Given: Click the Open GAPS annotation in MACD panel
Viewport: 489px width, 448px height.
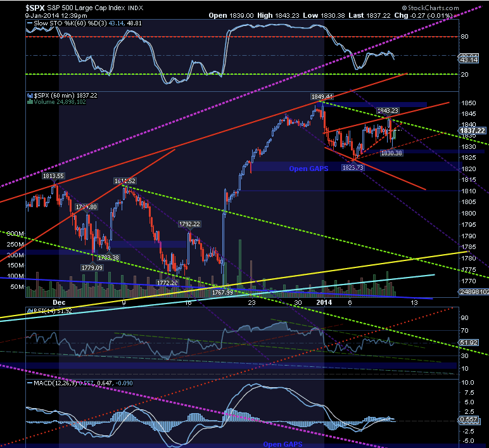Looking at the screenshot, I should (283, 444).
